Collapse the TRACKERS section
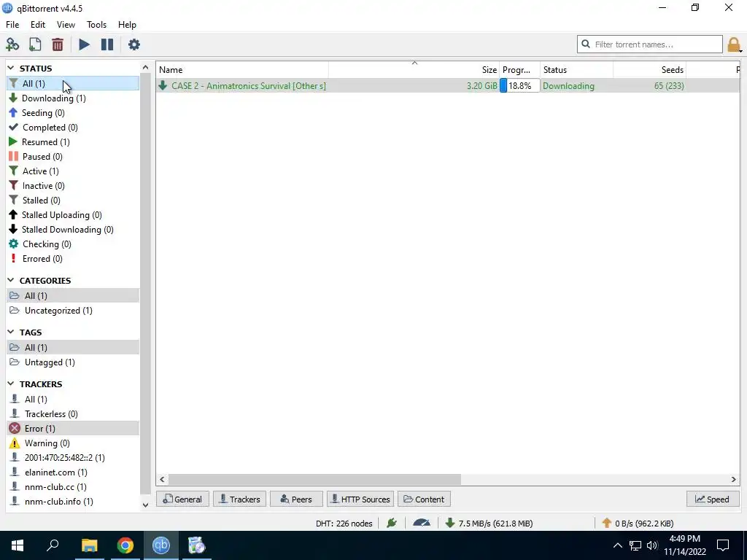The width and height of the screenshot is (747, 560). point(11,384)
